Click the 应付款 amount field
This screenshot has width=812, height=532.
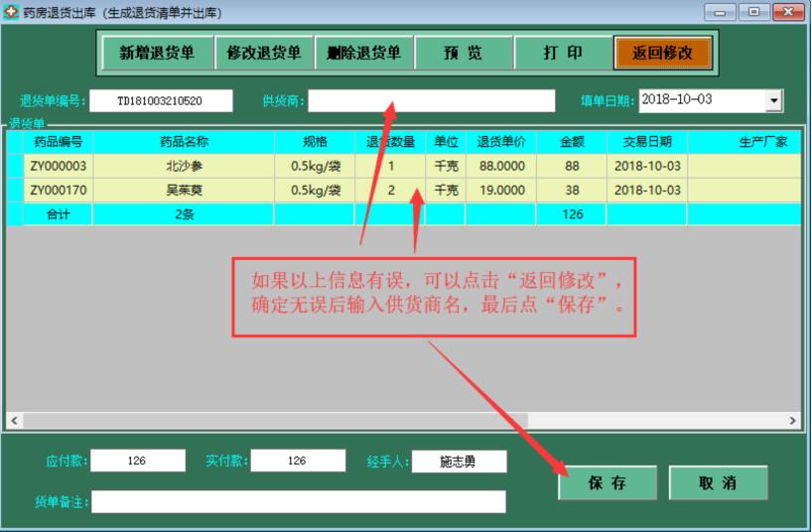click(x=137, y=461)
